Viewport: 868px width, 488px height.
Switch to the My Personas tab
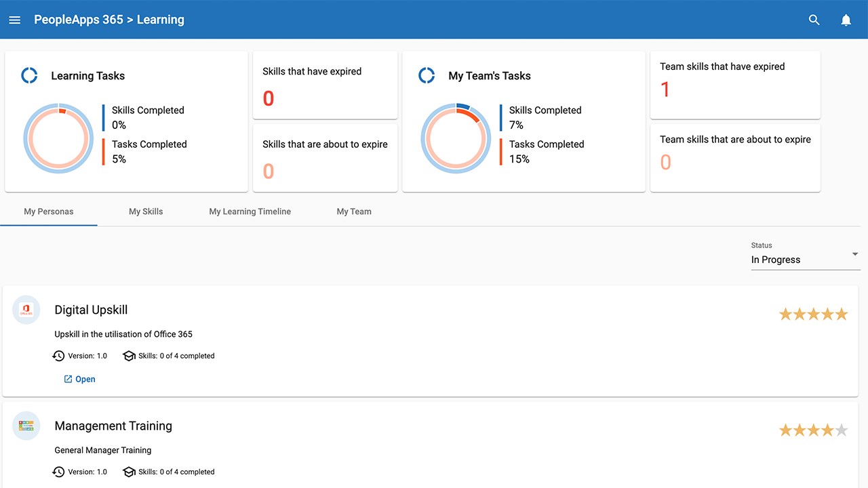tap(49, 211)
